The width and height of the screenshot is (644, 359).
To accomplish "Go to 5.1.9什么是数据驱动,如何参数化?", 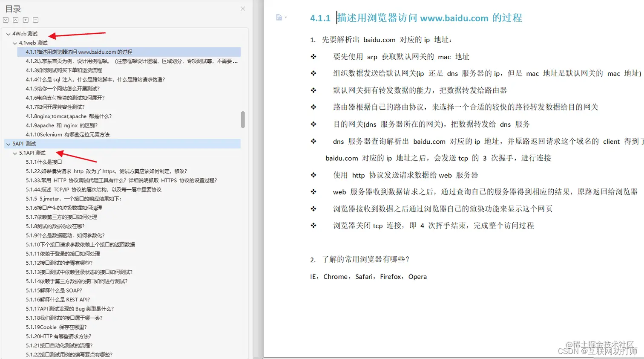I will point(65,235).
